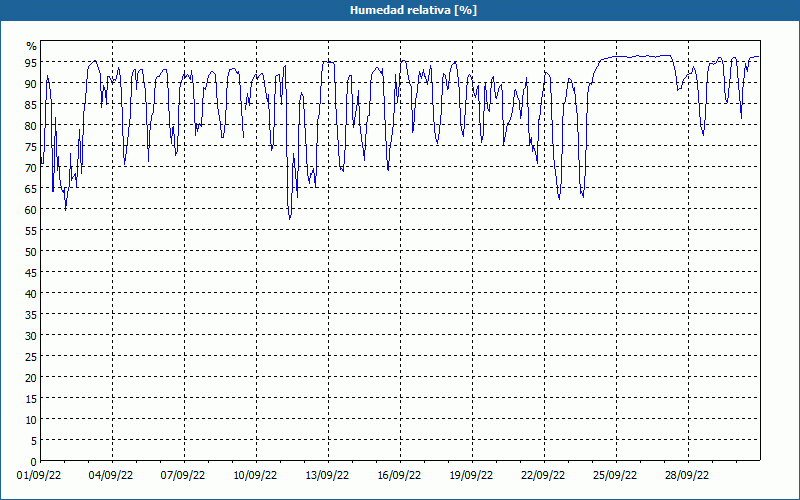Click the 50 value on the y-axis

[31, 252]
